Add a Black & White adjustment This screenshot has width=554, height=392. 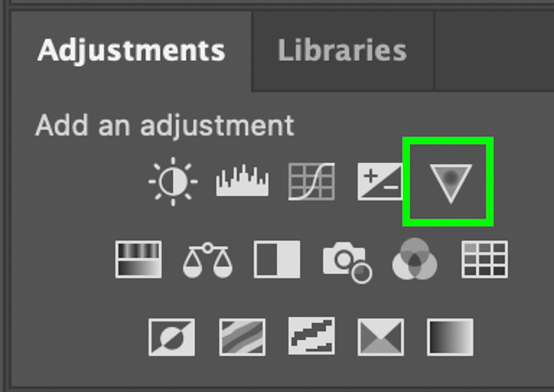click(277, 259)
